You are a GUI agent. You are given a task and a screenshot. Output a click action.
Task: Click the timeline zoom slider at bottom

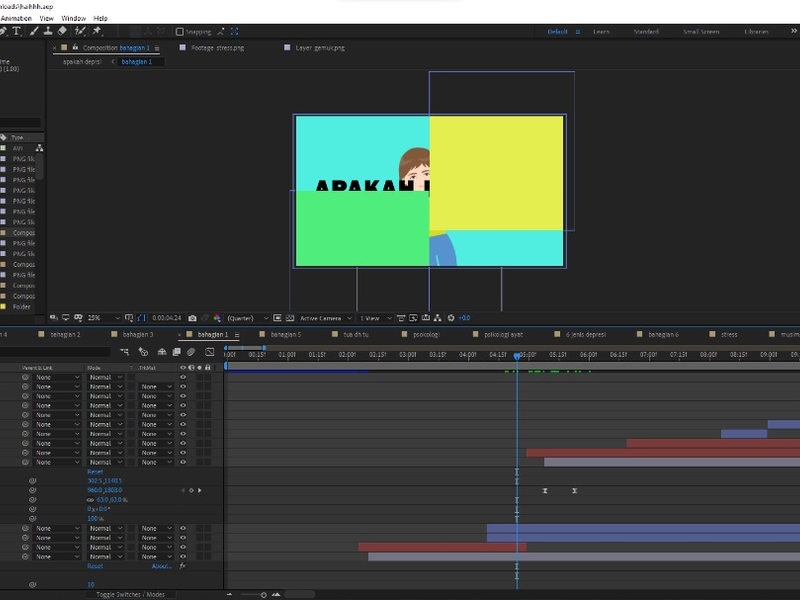pos(264,594)
